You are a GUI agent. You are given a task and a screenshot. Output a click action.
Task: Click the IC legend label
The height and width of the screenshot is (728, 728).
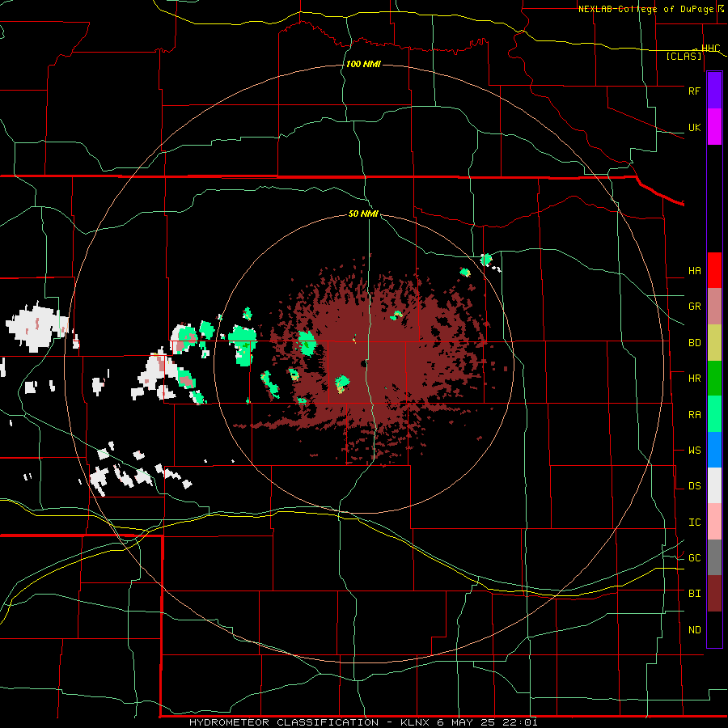coord(694,523)
